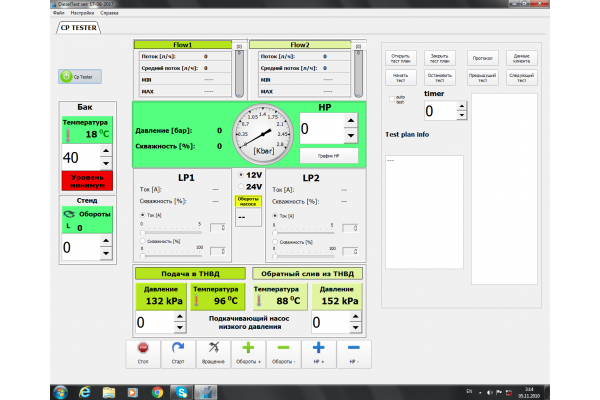Screen dimensions: 600x400
Task: Click the blue HP − icon
Action: click(x=354, y=348)
